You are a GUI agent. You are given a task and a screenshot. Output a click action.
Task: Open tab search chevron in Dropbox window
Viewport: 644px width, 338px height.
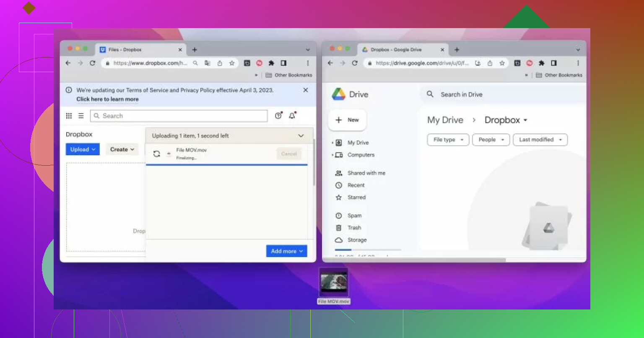point(308,50)
